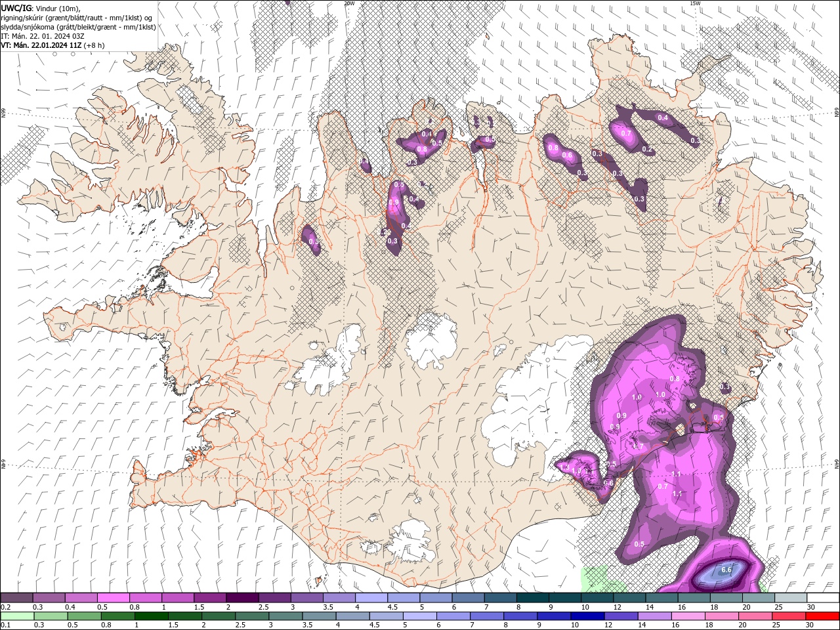Click the grey-blue 4 swatch in lower legend
840x630 pixels.
point(352,616)
